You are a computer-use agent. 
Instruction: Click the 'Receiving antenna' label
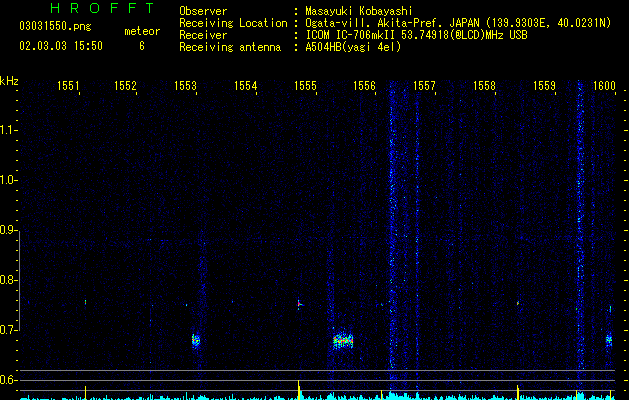tap(230, 47)
